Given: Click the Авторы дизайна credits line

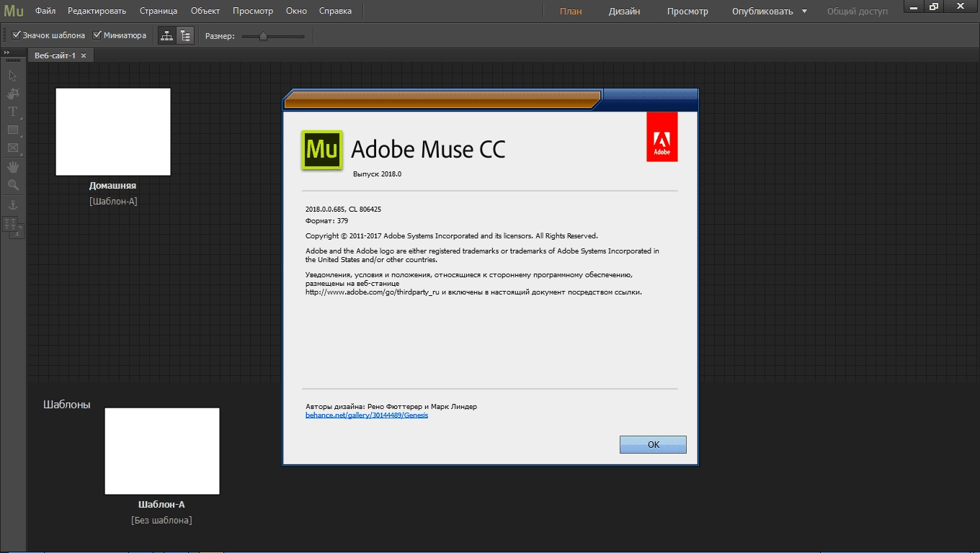Looking at the screenshot, I should point(391,406).
